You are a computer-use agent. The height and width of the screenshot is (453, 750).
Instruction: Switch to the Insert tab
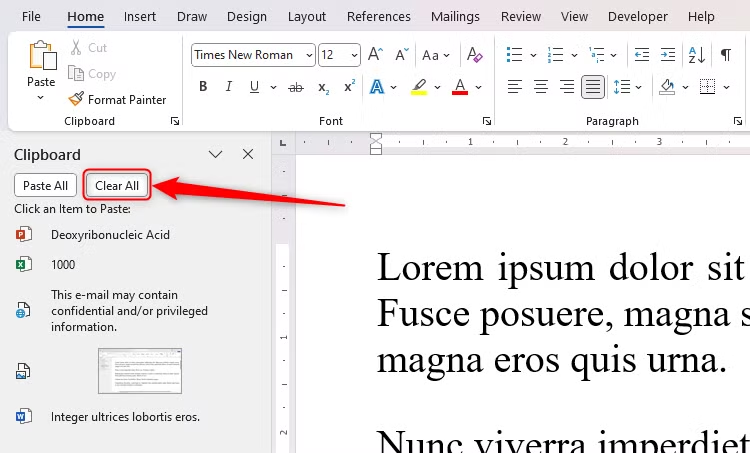140,16
